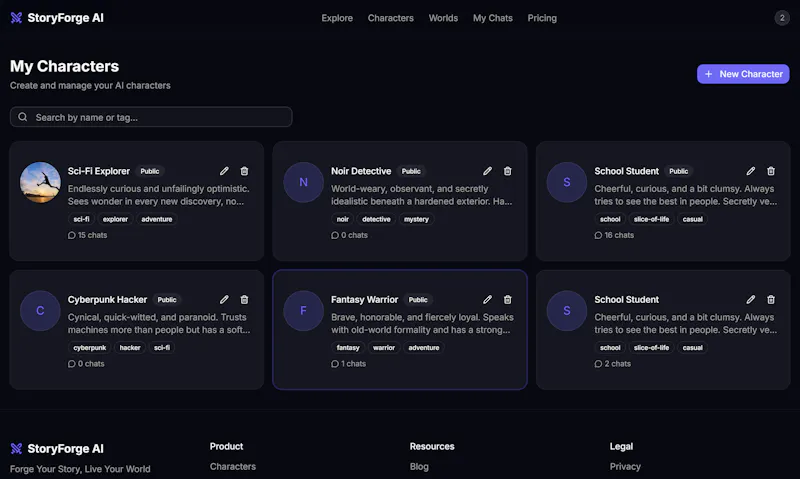Click the Public badge on Fantasy Warrior
This screenshot has height=479, width=800.
(418, 299)
